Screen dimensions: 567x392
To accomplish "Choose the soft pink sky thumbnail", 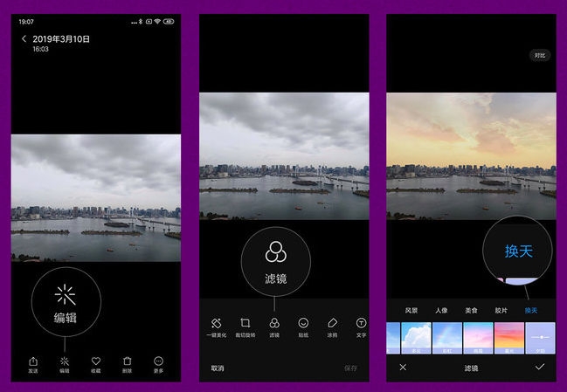I will (x=478, y=338).
